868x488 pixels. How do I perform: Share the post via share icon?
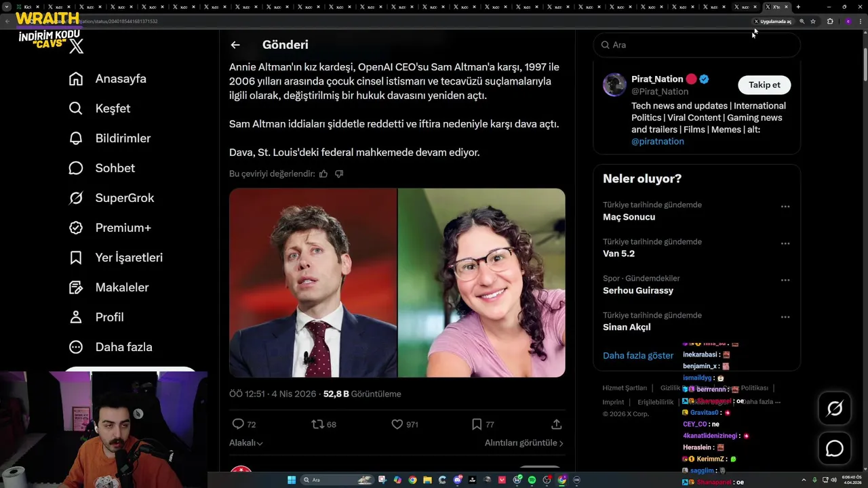click(x=556, y=424)
